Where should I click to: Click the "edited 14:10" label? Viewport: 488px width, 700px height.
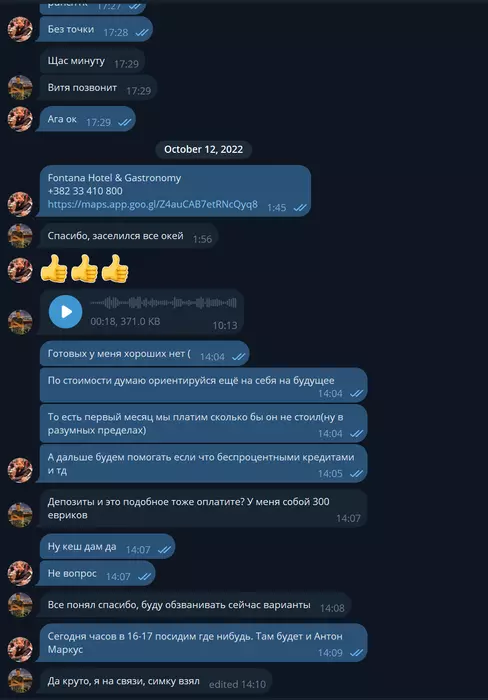[237, 684]
